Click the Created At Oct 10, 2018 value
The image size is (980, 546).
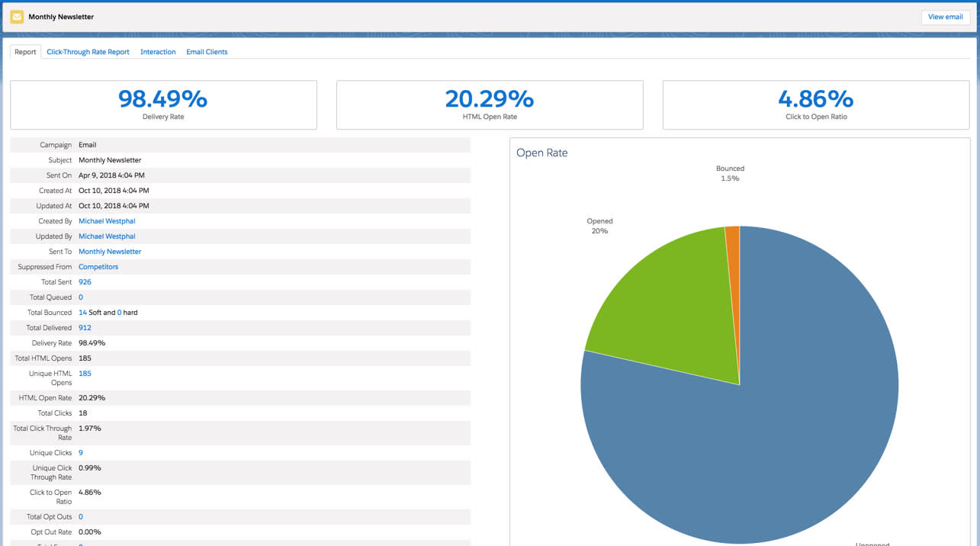114,191
